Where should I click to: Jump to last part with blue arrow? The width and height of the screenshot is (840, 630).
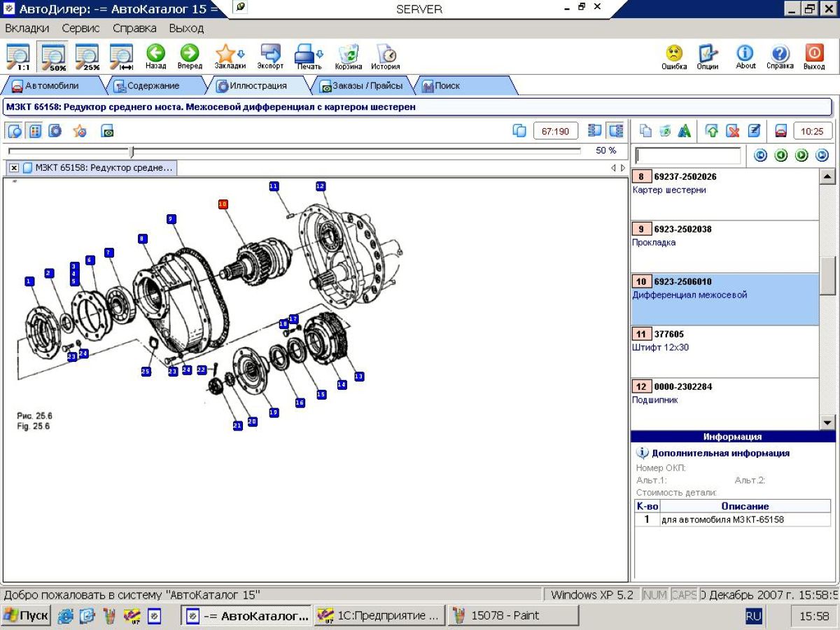pyautogui.click(x=822, y=155)
